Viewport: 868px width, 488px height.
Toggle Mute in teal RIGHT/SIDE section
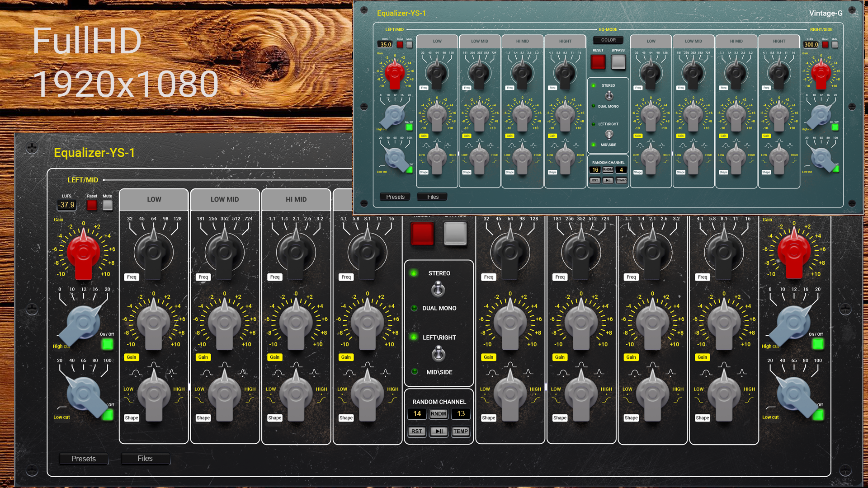click(835, 45)
